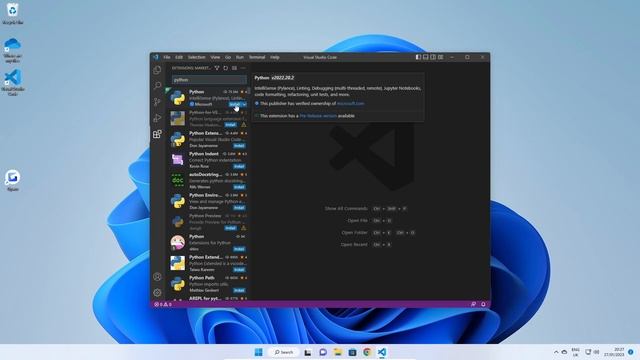Open the Accounts menu in the activity bar
The height and width of the screenshot is (360, 640).
coord(157,277)
